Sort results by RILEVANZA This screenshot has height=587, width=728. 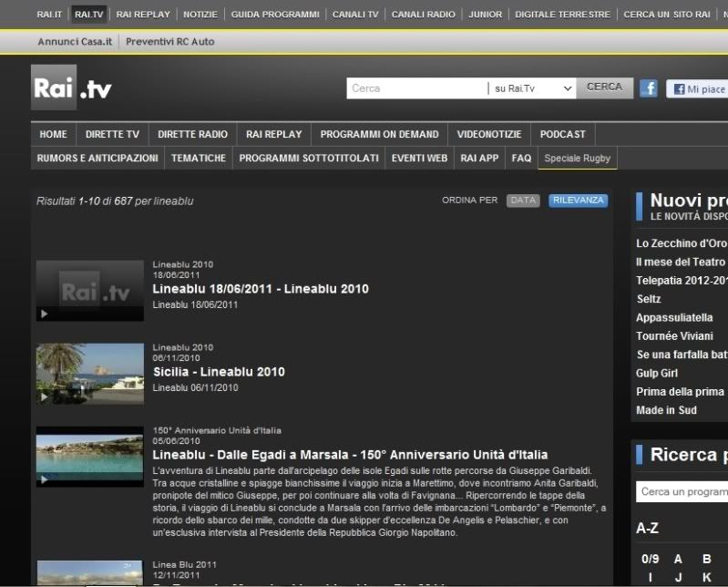coord(578,201)
